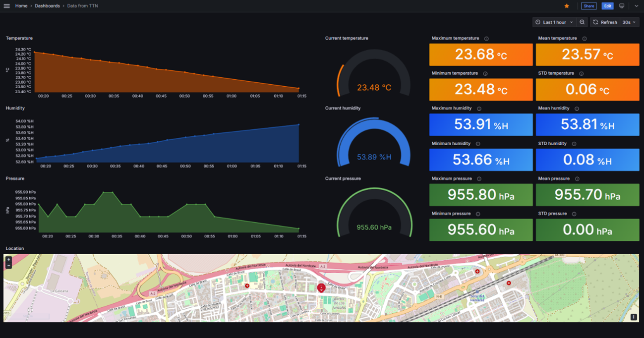Click the Current temperature gauge
Viewport: 644px width, 338px height.
pos(374,73)
